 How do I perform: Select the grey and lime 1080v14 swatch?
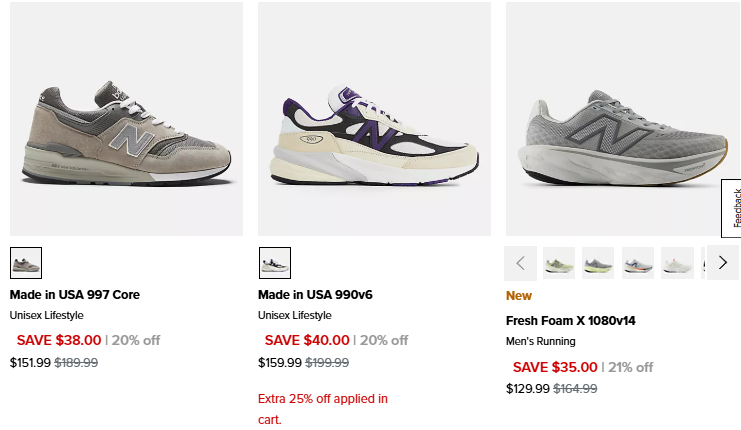[598, 263]
